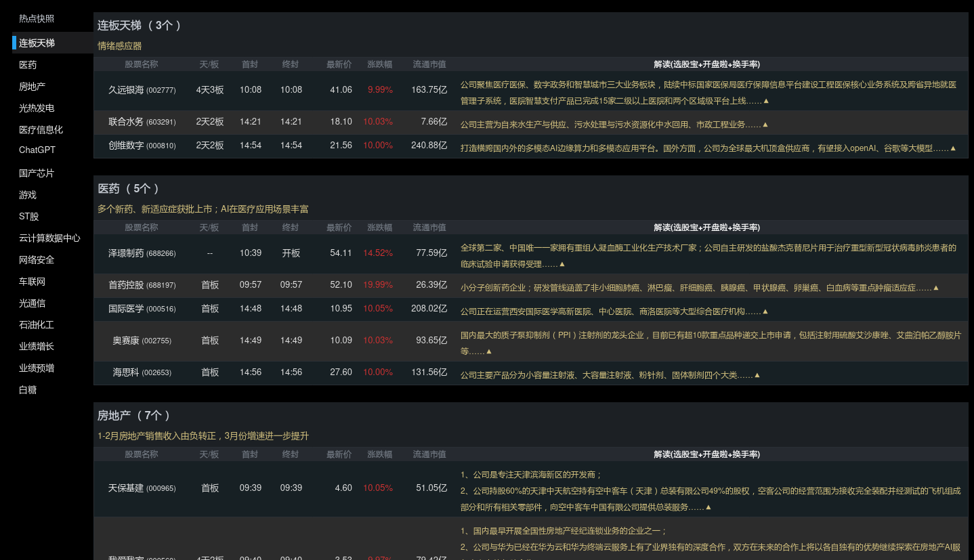The height and width of the screenshot is (560, 974).
Task: Open 热点快照 in the sidebar
Action: click(37, 19)
